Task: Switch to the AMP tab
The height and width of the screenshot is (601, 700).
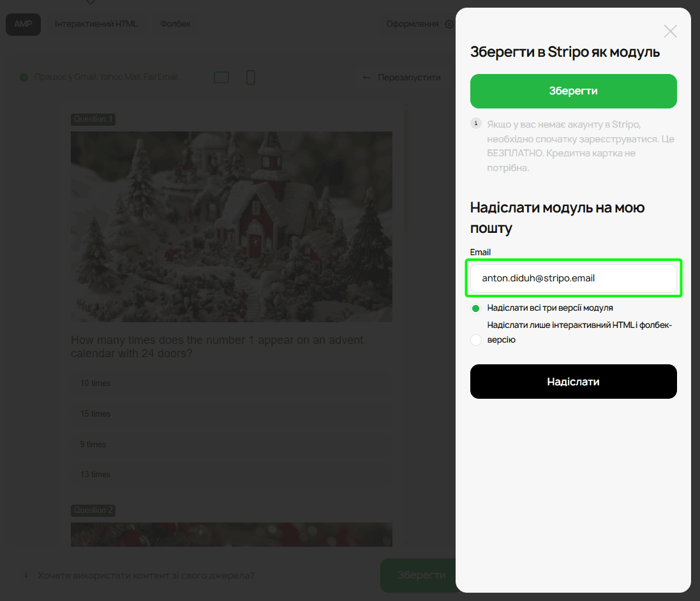Action: tap(23, 24)
